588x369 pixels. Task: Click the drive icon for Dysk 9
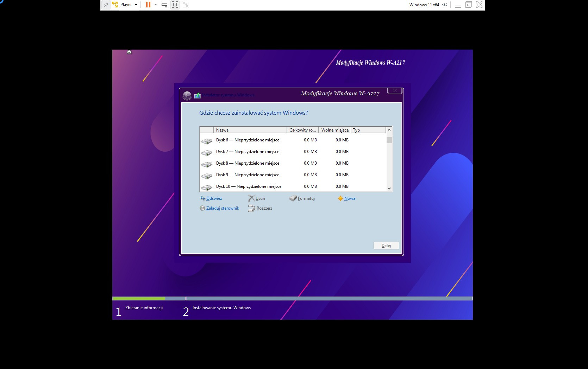207,176
